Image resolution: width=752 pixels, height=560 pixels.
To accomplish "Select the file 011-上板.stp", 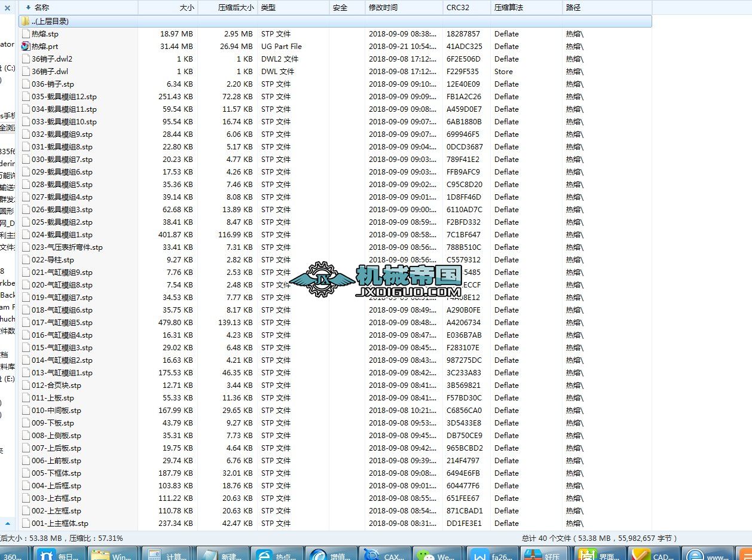I will coord(53,397).
